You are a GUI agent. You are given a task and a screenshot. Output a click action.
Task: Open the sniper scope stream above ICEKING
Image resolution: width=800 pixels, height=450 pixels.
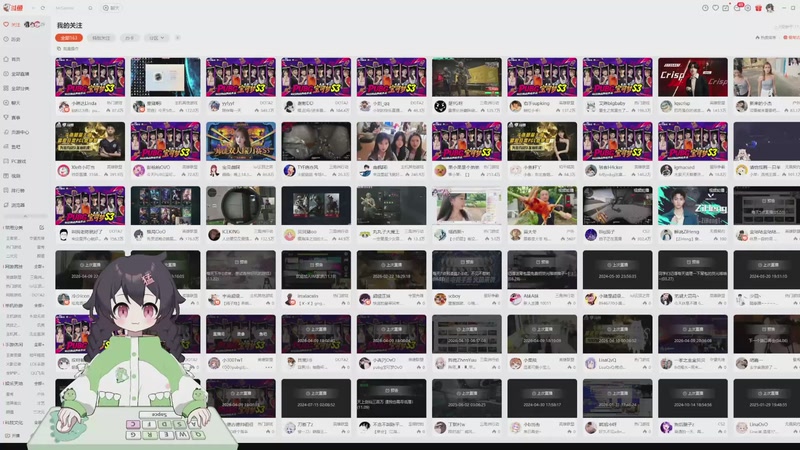(241, 206)
